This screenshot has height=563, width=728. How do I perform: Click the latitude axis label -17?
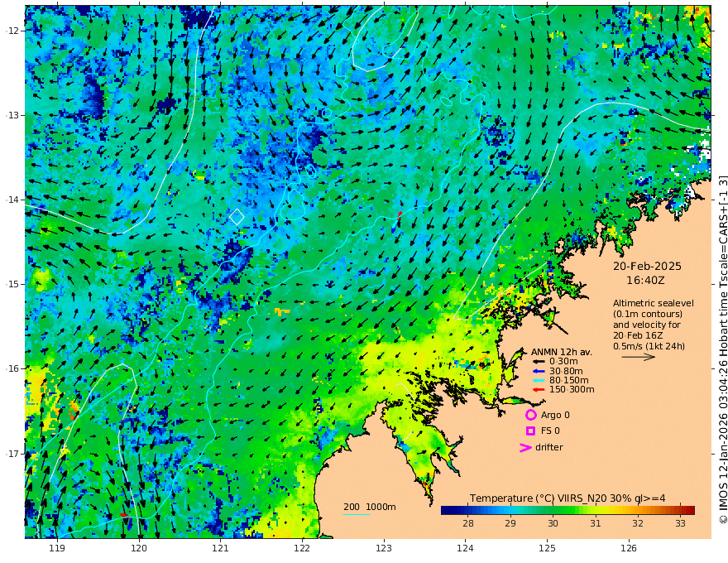click(12, 454)
